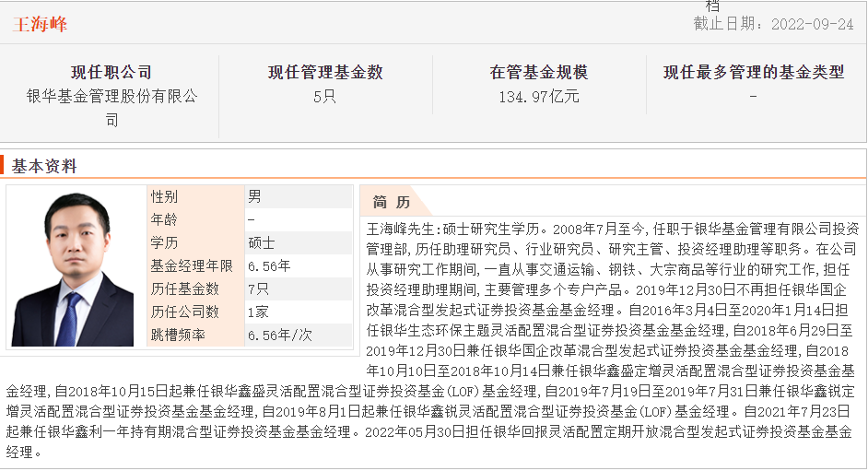
Task: Click the 男 gender value cell
Action: pos(299,196)
